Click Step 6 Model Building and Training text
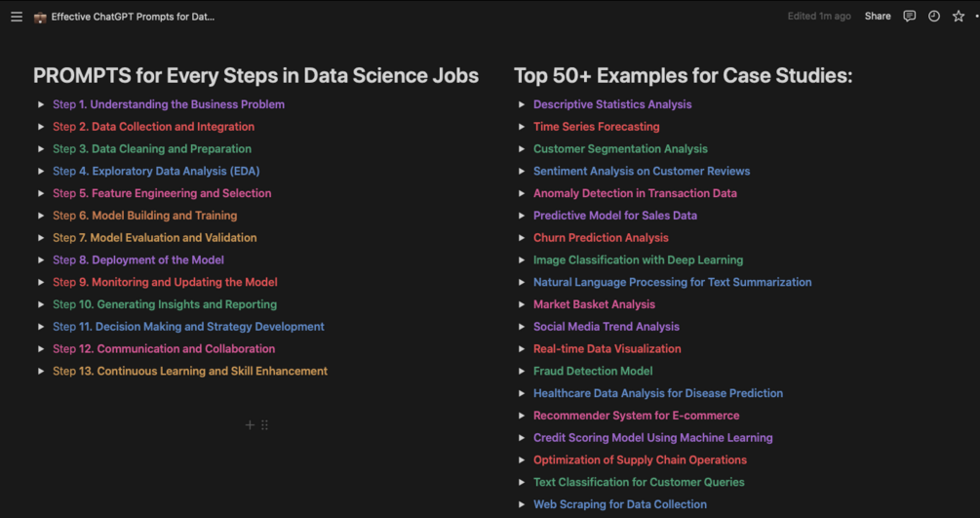980x518 pixels. click(x=144, y=216)
